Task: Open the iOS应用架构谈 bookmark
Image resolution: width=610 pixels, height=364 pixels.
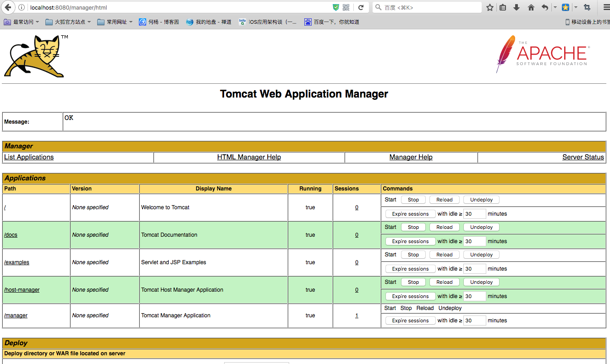Action: 268,22
